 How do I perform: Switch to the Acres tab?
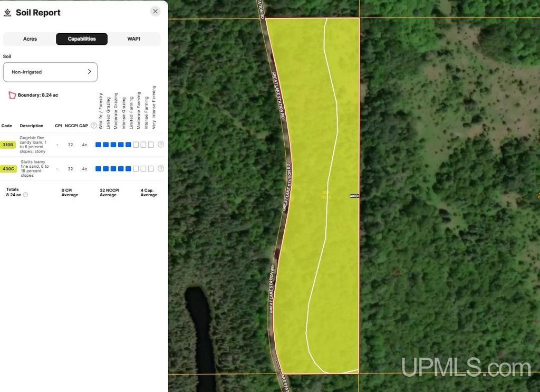(x=30, y=39)
